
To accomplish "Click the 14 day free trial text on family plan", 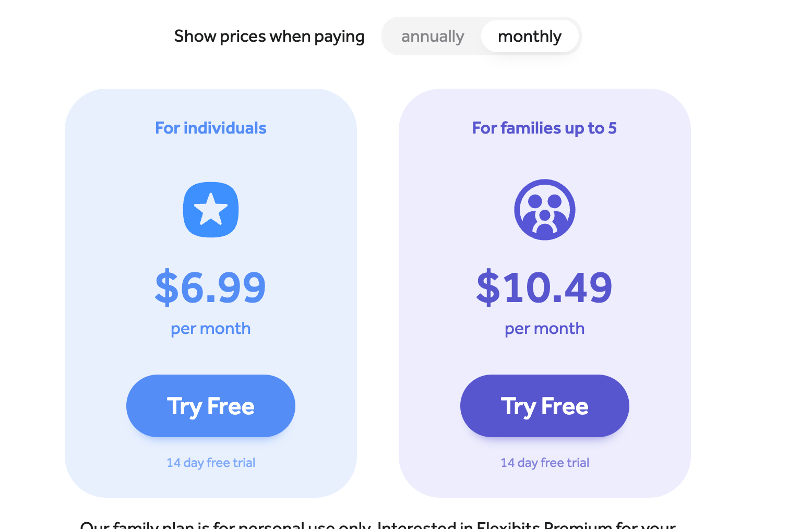I will click(x=544, y=462).
